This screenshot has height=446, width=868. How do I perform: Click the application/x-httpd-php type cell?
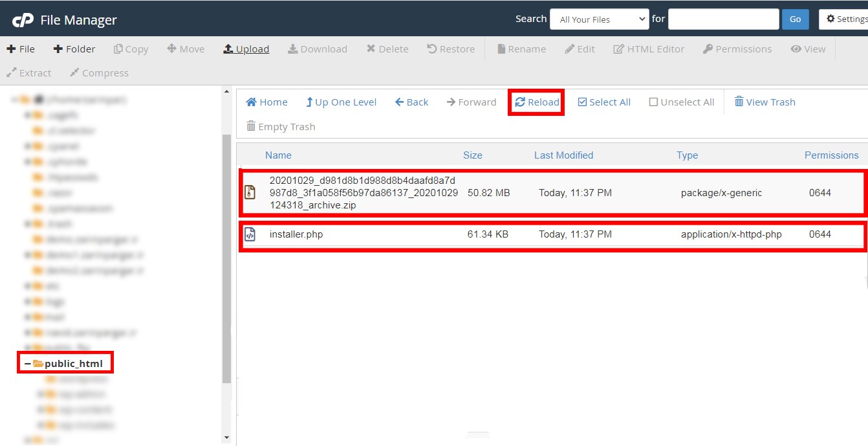[732, 234]
